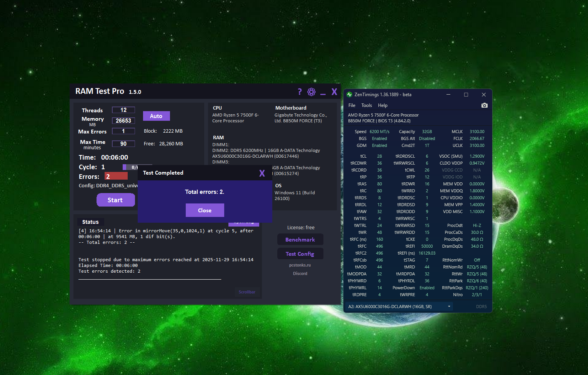Click the DIMM2 DDR5 6200MHz entry
The image size is (588, 375).
coord(266,153)
